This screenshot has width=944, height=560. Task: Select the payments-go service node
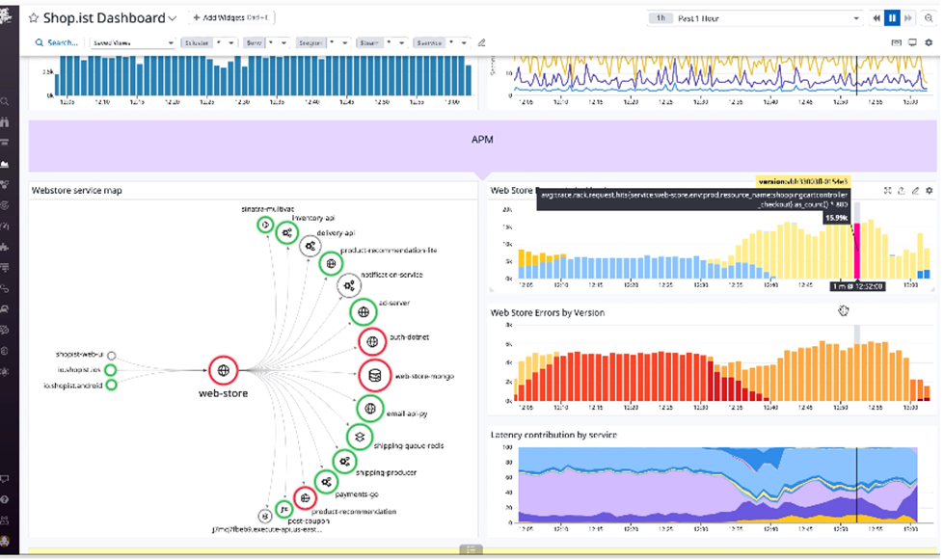click(x=326, y=482)
